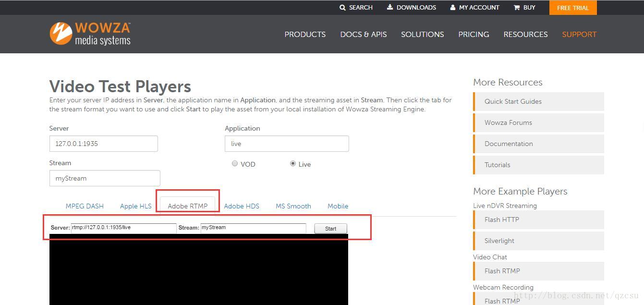Select the VOD radio button
Image resolution: width=644 pixels, height=305 pixels.
click(235, 163)
